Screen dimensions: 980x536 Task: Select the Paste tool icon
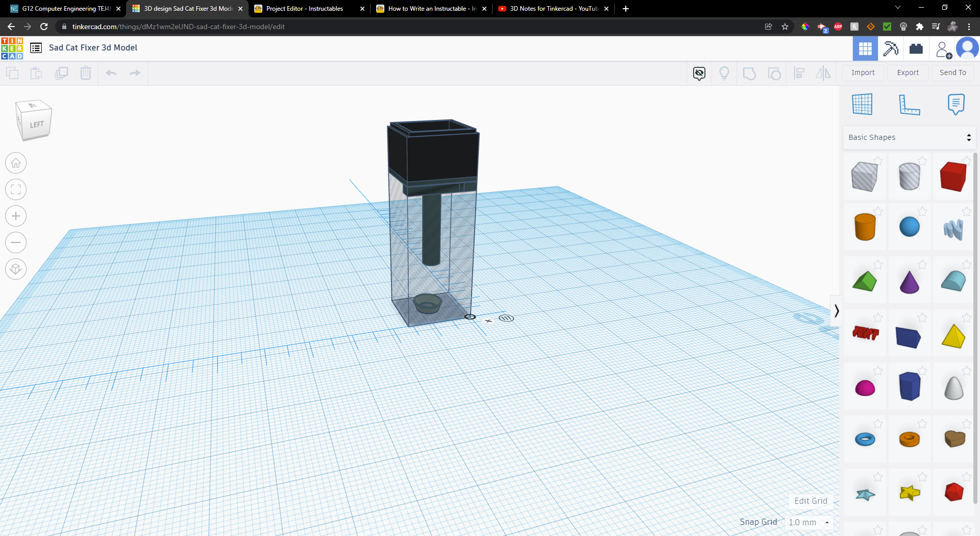click(x=36, y=73)
